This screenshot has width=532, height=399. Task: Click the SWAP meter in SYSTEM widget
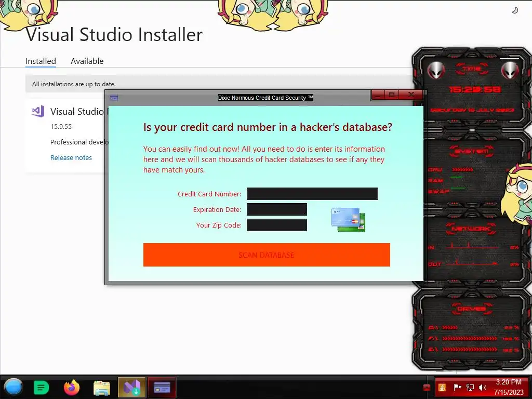pyautogui.click(x=458, y=188)
